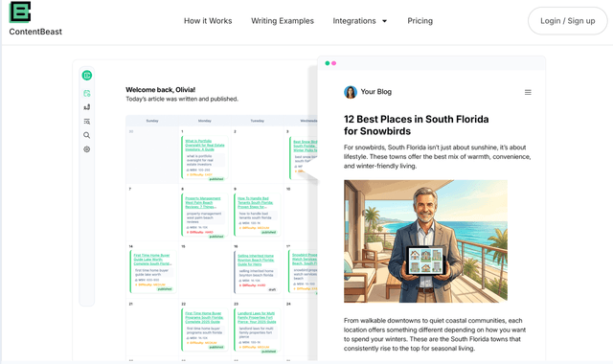Click the keyword "landlord laws for multi family properties"
Image resolution: width=613 pixels, height=364 pixels.
pyautogui.click(x=257, y=332)
